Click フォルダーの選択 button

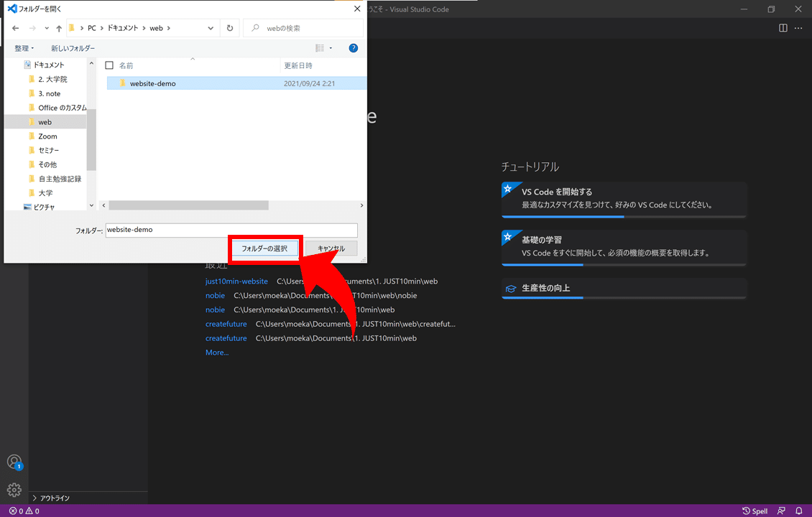click(264, 248)
